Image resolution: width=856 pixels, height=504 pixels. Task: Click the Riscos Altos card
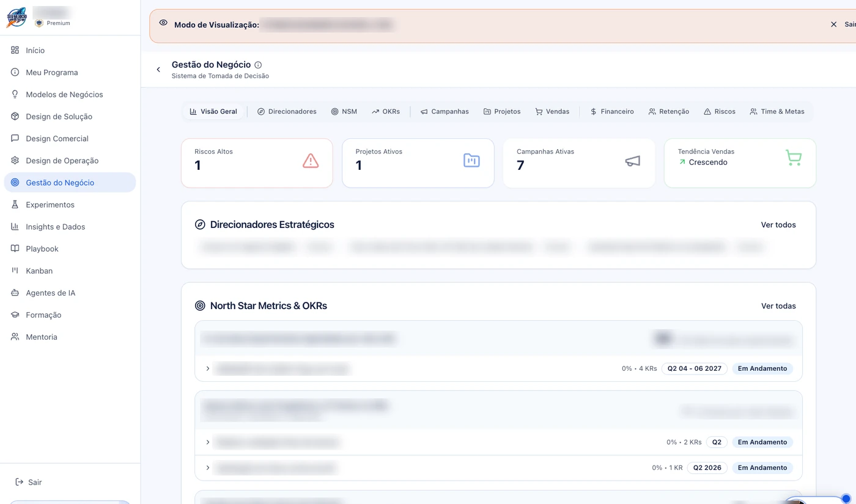(x=257, y=163)
